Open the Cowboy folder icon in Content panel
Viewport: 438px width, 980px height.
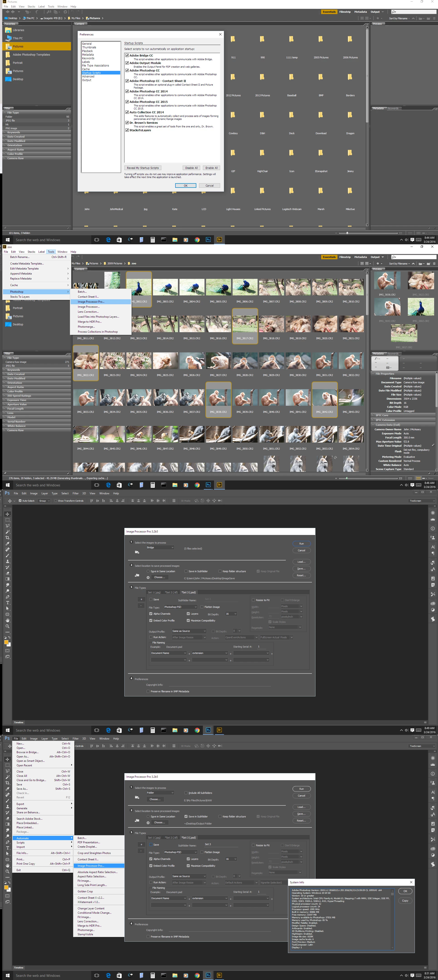[x=233, y=115]
